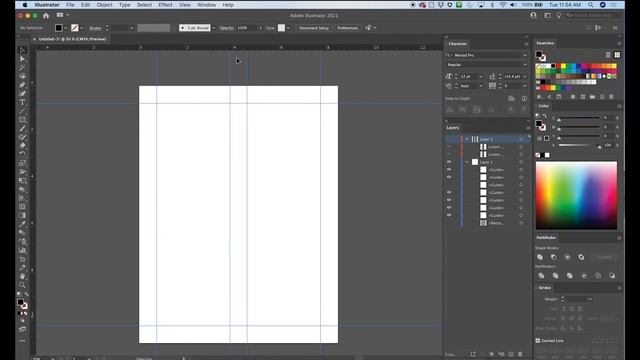Click Layer 1 target circle
Image resolution: width=640 pixels, height=360 pixels.
(x=521, y=162)
